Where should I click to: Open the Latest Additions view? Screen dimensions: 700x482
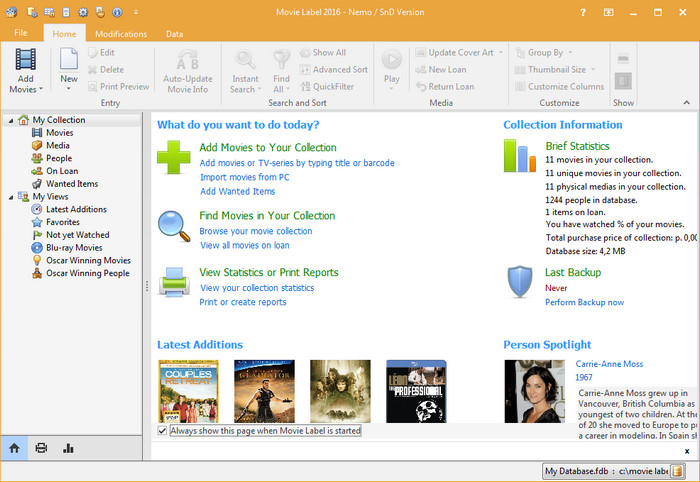point(76,209)
